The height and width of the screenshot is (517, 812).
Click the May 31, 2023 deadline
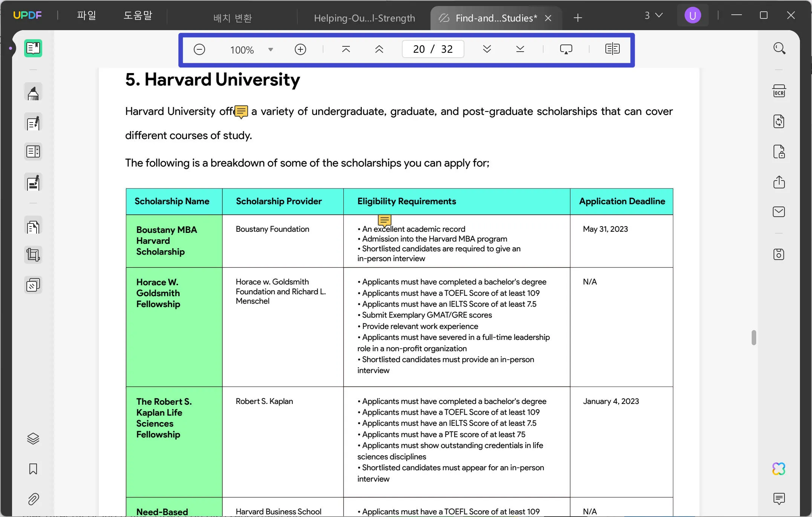coord(605,229)
